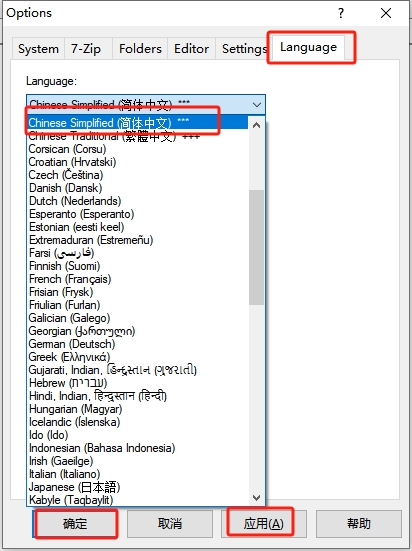Screen dimensions: 412x551
Task: Choose French (Français)
Action: pyautogui.click(x=138, y=279)
